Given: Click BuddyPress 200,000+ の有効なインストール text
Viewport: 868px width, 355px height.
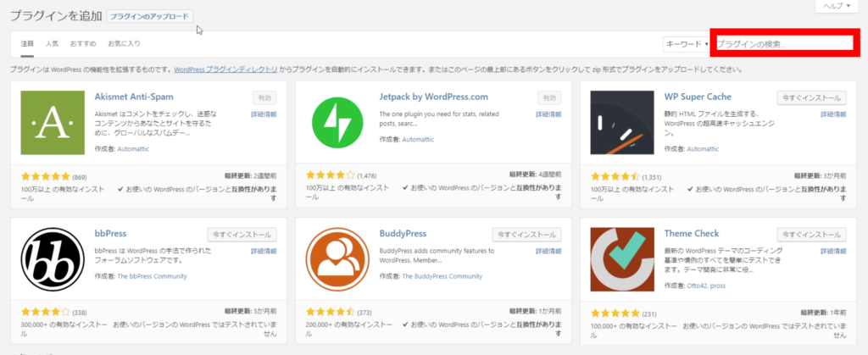Looking at the screenshot, I should [348, 329].
